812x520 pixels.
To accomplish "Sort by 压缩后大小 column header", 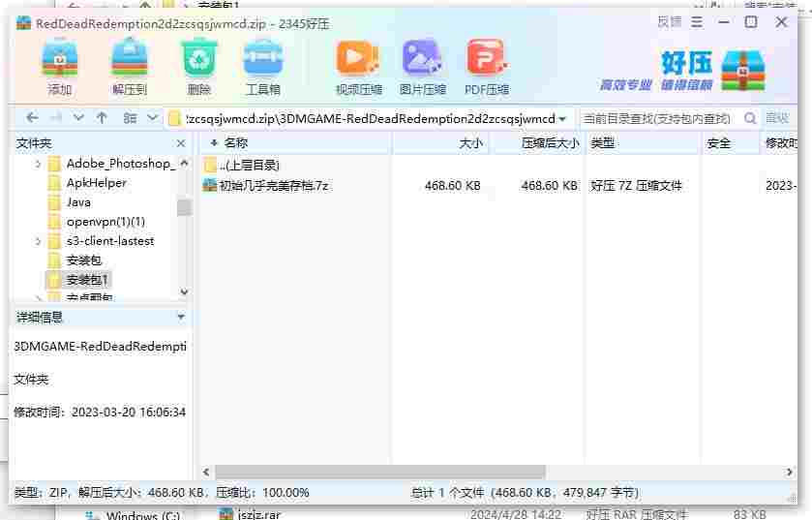I will click(537, 143).
